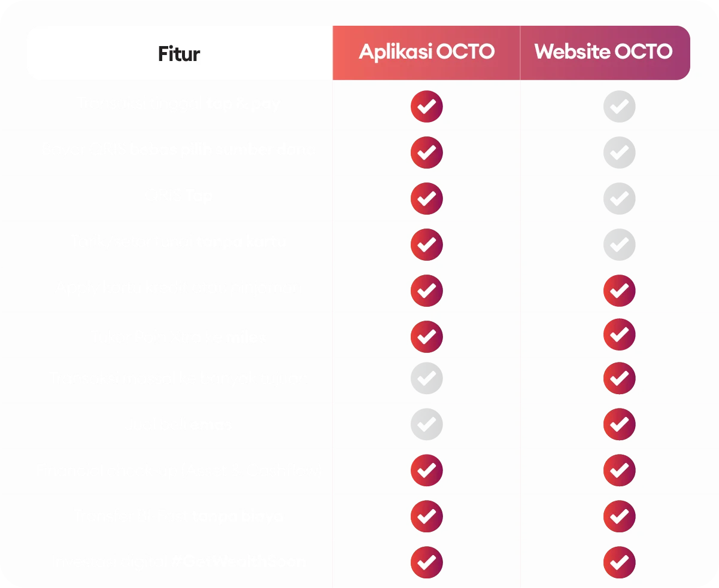Click Website OCTO checkmark for Investasi digital
This screenshot has height=588, width=719.
619,562
